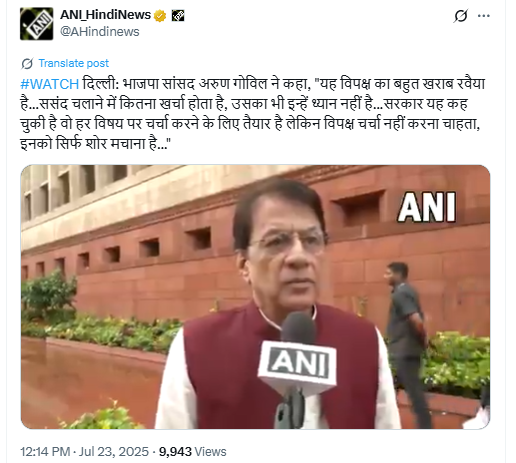Click the Grok icon beside Translate post
The height and width of the screenshot is (463, 516).
(x=27, y=63)
